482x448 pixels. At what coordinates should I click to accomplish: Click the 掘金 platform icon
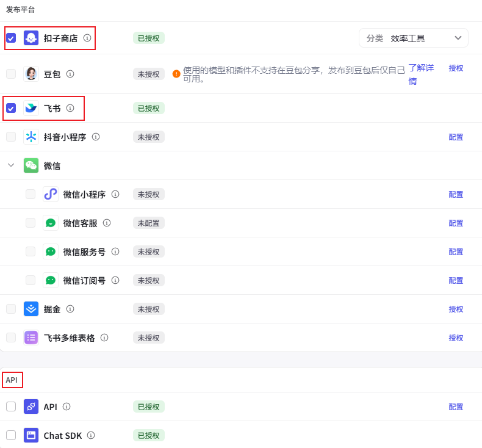coord(31,309)
